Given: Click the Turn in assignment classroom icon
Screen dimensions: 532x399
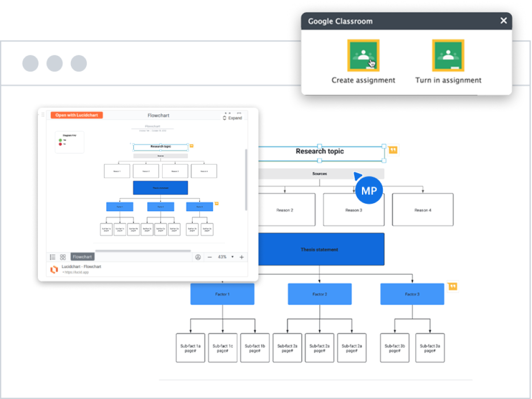Looking at the screenshot, I should pos(448,55).
